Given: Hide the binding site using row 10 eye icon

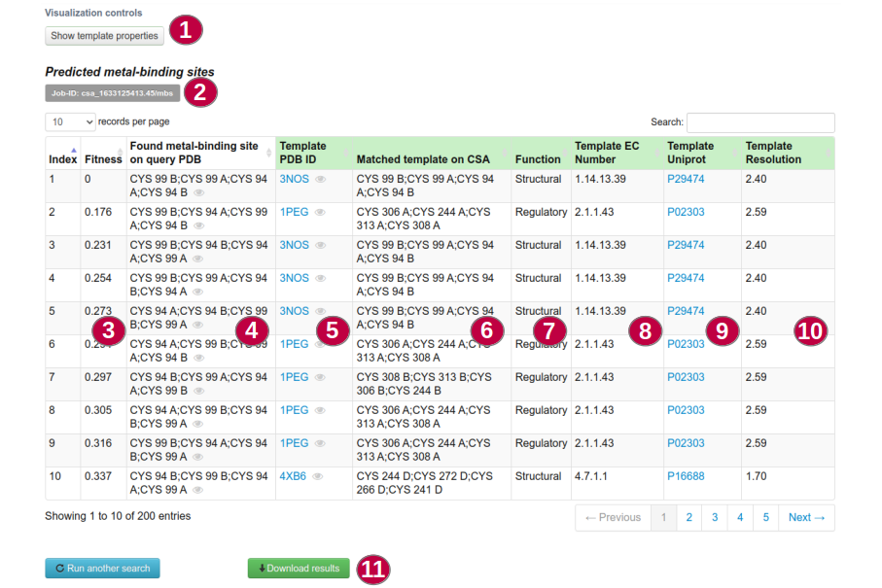Looking at the screenshot, I should point(199,490).
